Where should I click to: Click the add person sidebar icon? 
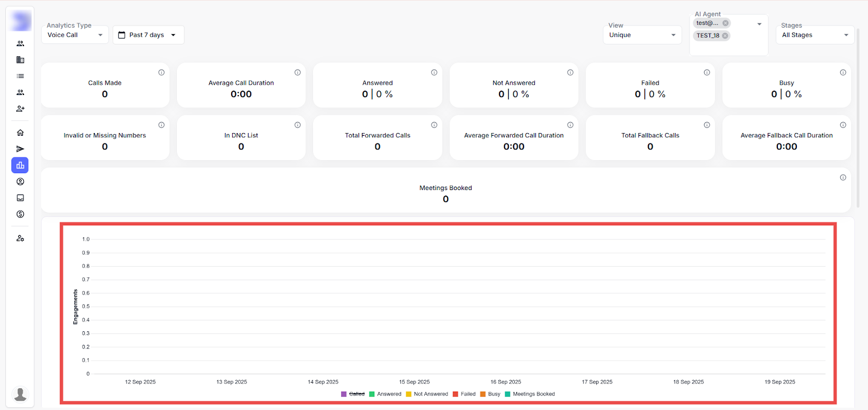[20, 109]
